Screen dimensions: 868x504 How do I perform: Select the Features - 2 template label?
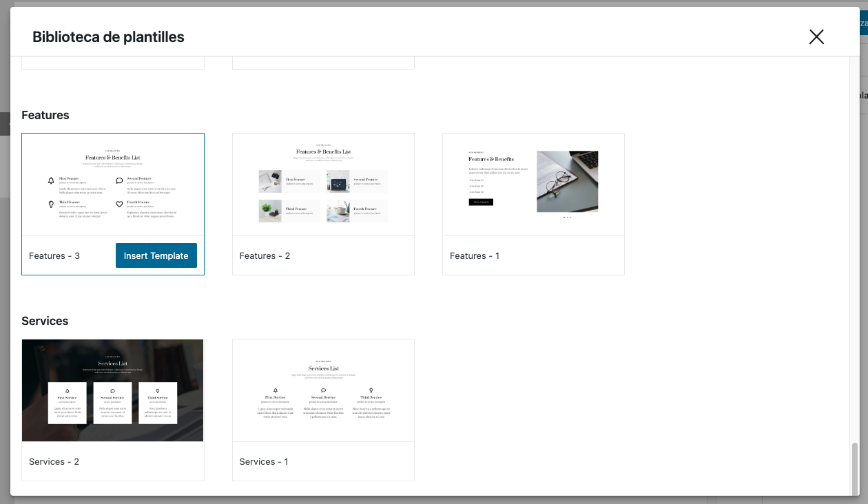[265, 255]
